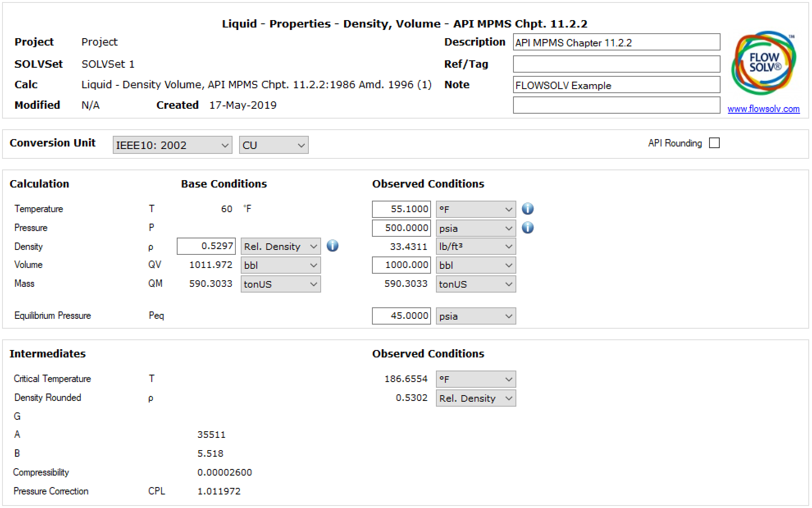Click the info icon next to Rel. Density
This screenshot has height=508, width=812.
click(x=333, y=246)
